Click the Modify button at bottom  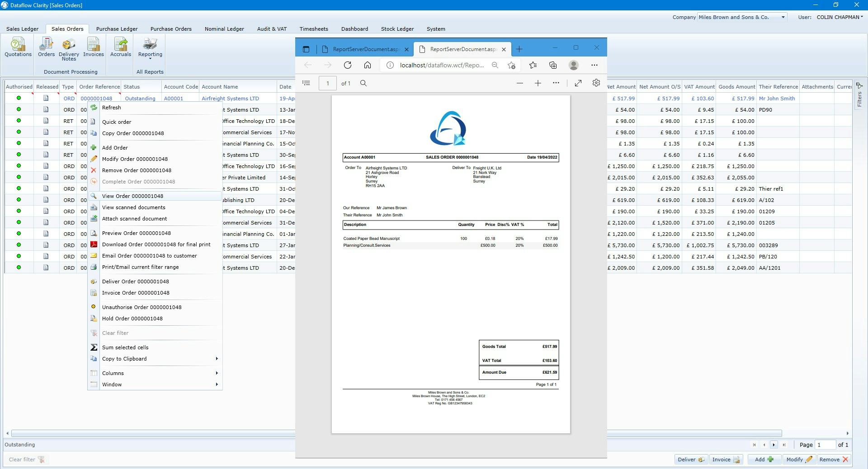(x=799, y=460)
